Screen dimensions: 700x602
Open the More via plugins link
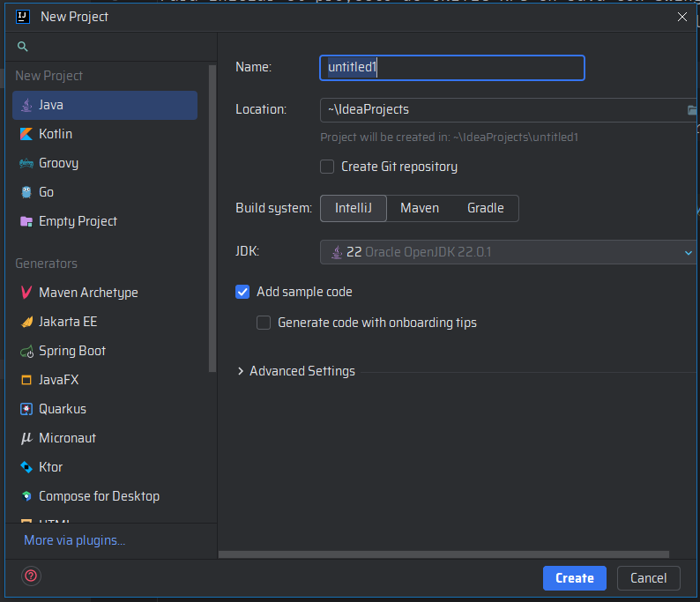(x=74, y=540)
